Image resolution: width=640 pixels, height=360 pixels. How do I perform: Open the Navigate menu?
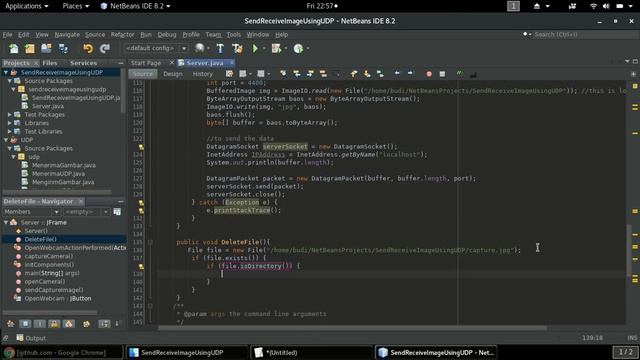pos(67,35)
